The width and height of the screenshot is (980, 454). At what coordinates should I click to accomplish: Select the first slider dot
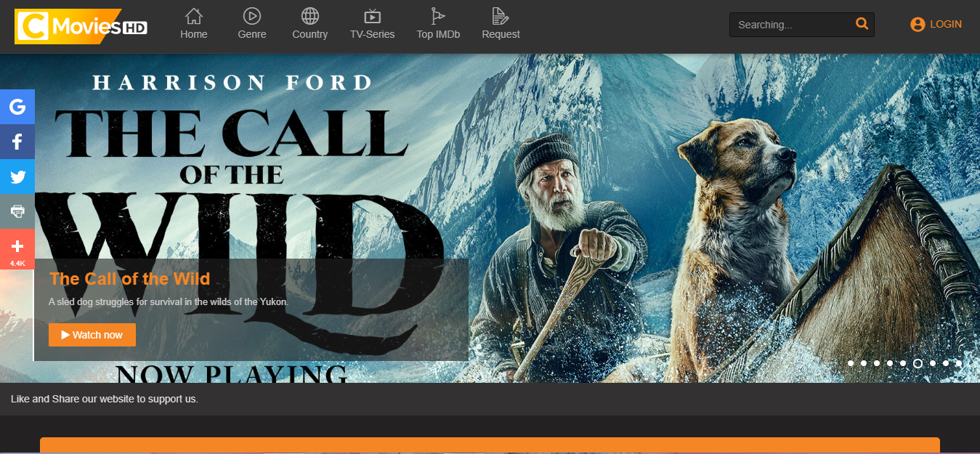(x=851, y=363)
